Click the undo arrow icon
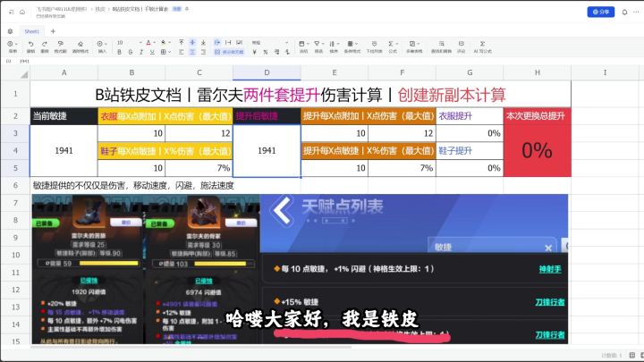The height and width of the screenshot is (362, 644). click(30, 46)
